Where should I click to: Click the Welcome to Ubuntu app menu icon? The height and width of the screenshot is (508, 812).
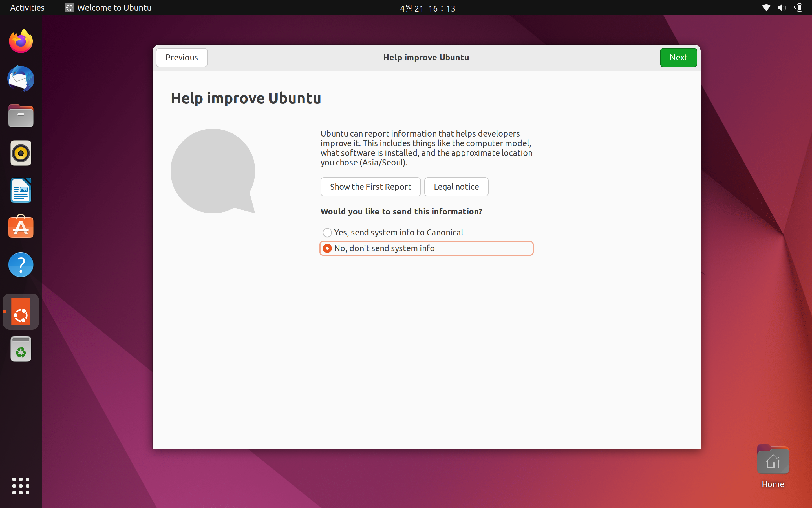tap(69, 8)
